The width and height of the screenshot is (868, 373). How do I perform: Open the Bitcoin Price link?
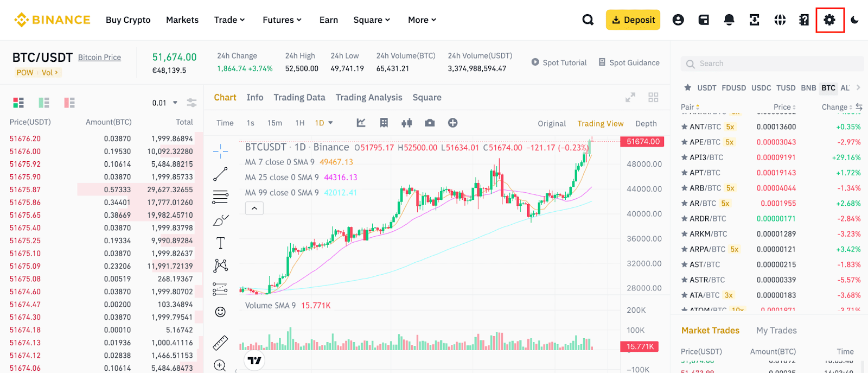[99, 58]
